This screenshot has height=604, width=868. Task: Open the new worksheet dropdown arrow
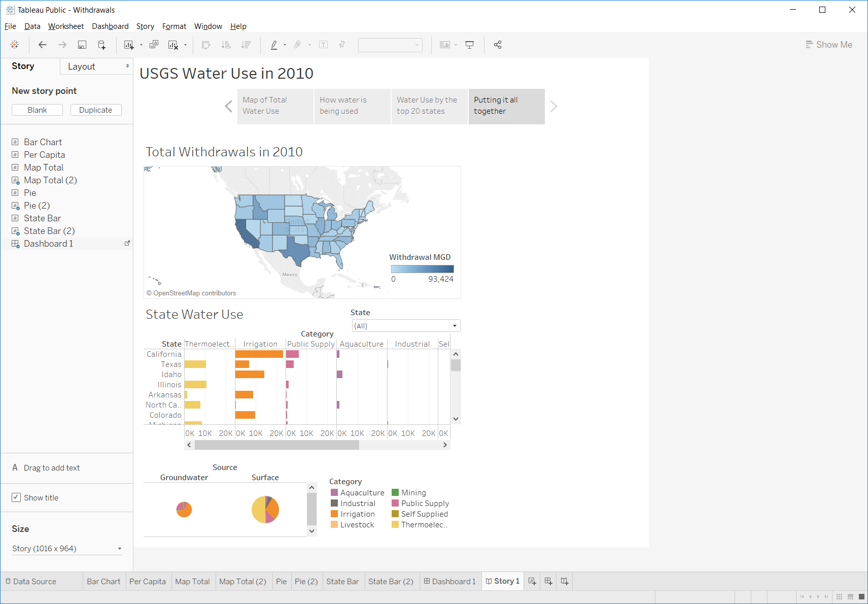coord(141,45)
